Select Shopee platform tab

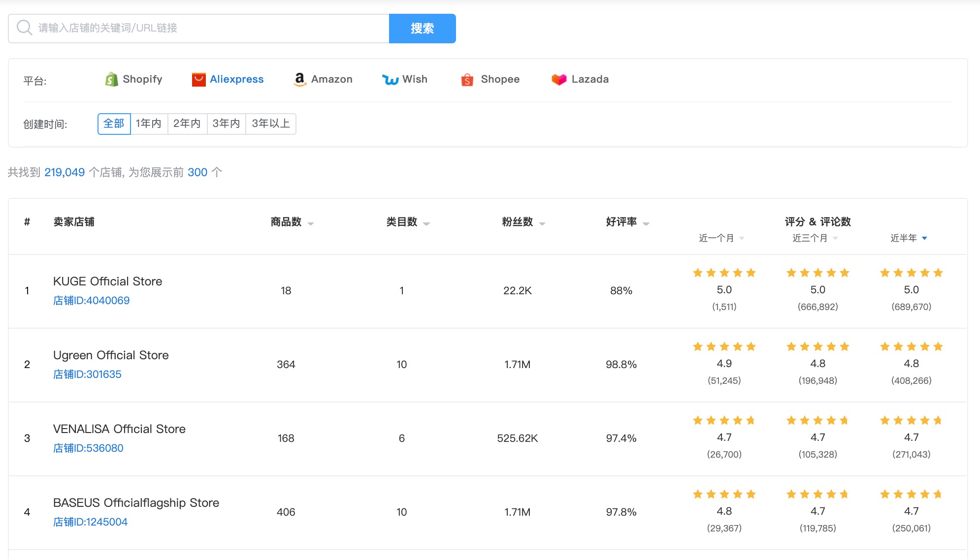490,79
